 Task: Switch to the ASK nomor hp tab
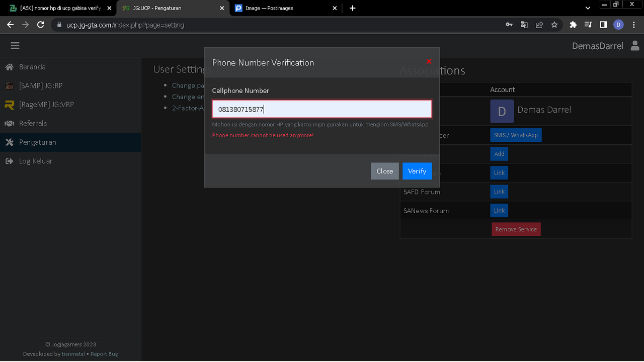(60, 8)
